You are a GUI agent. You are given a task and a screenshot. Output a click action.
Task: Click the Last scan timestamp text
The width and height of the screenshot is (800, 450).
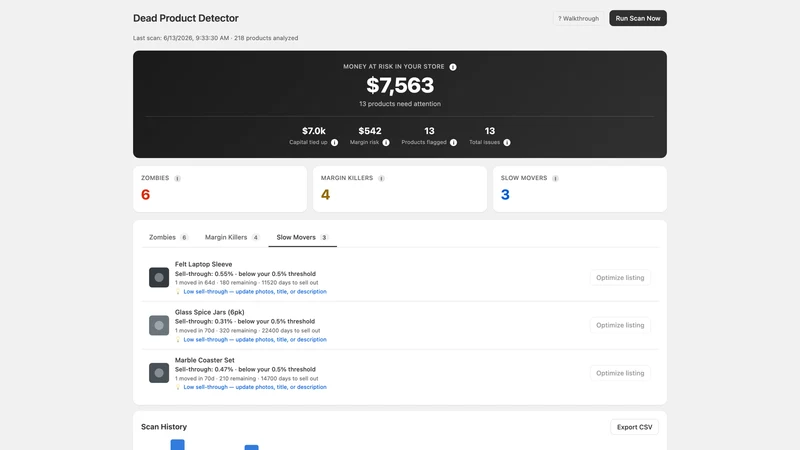(215, 38)
